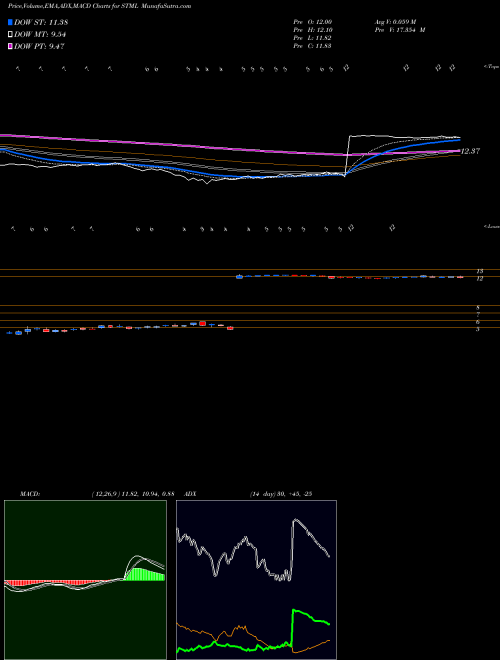The height and width of the screenshot is (660, 500).
Task: Click the 12.37 price label on EMA chart
Action: point(471,151)
